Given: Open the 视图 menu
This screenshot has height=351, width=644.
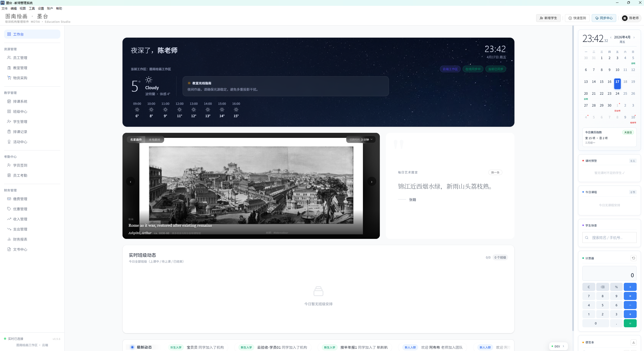Looking at the screenshot, I should point(23,8).
